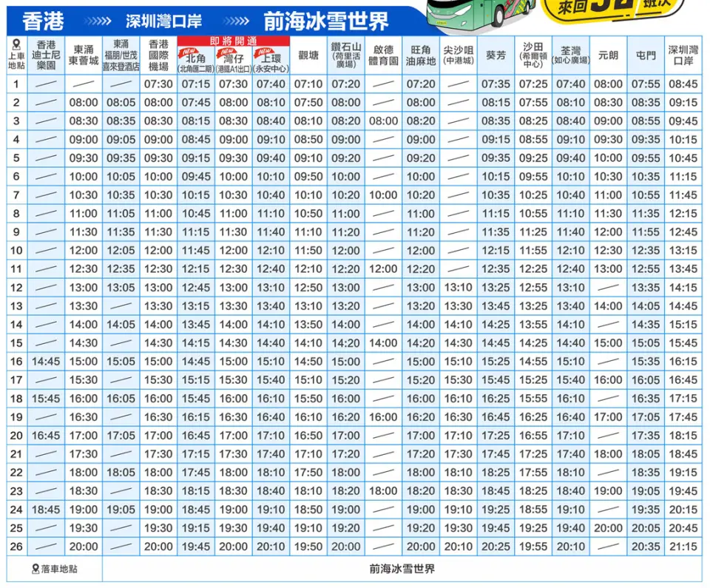
Task: Click 13:10 in the 尖沙咀 column, row 12
Action: tap(459, 288)
